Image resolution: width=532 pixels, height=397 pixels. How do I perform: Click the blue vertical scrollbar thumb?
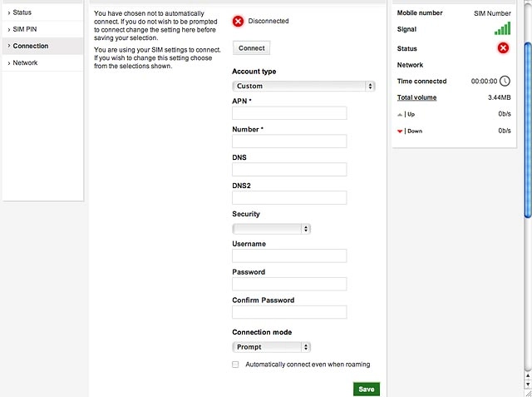tap(528, 130)
